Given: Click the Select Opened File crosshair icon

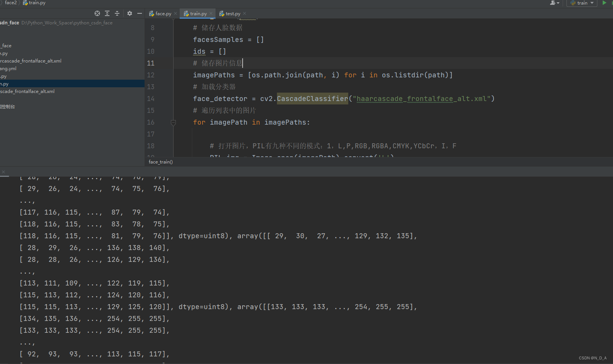Looking at the screenshot, I should [97, 13].
